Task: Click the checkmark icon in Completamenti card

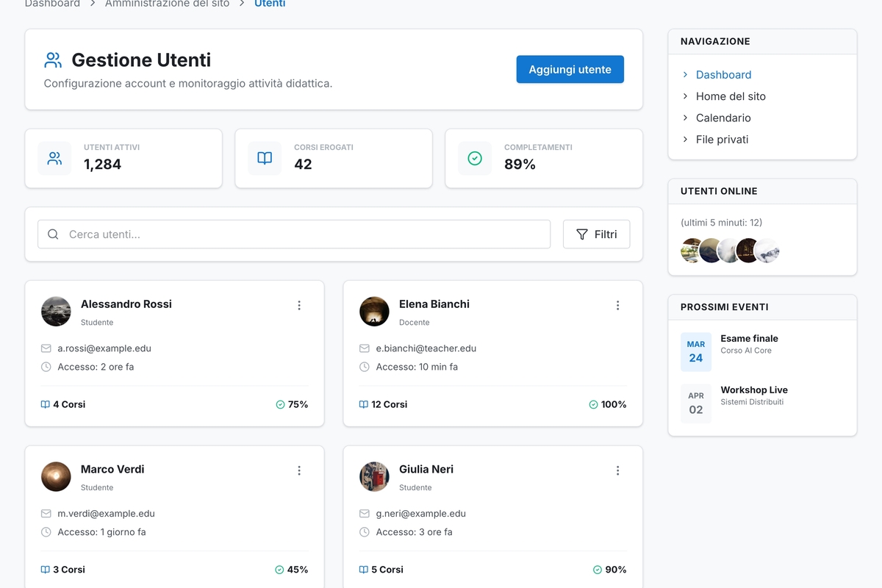Action: click(475, 158)
